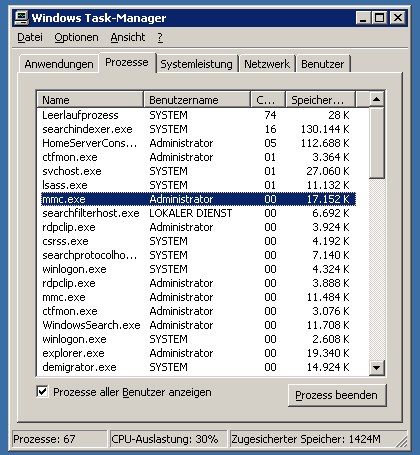The height and width of the screenshot is (455, 420).
Task: Open the ? help menu
Action: pyautogui.click(x=160, y=37)
